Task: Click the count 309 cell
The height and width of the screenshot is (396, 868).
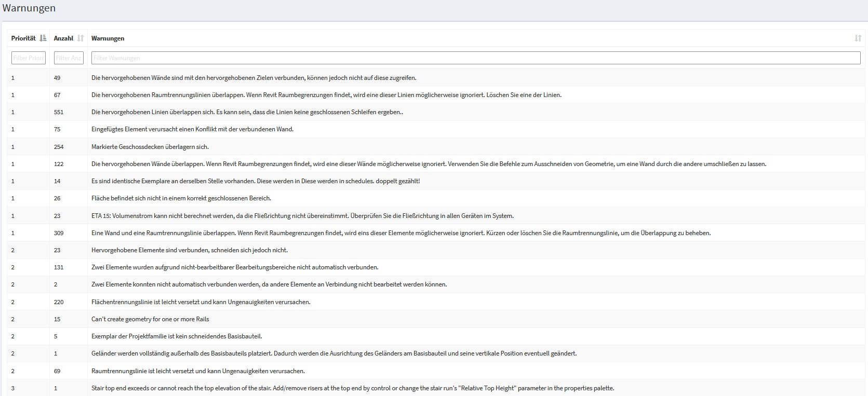Action: point(59,233)
